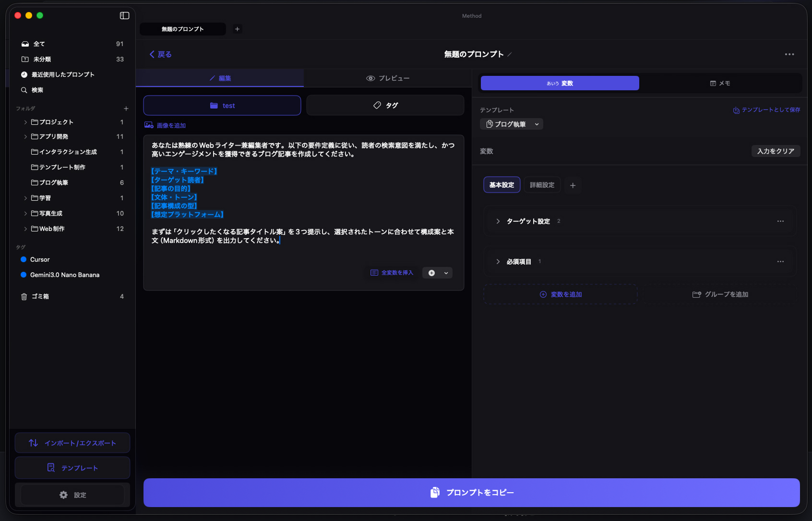This screenshot has width=812, height=521.
Task: Clear inputs with 入力をクリア
Action: click(776, 151)
